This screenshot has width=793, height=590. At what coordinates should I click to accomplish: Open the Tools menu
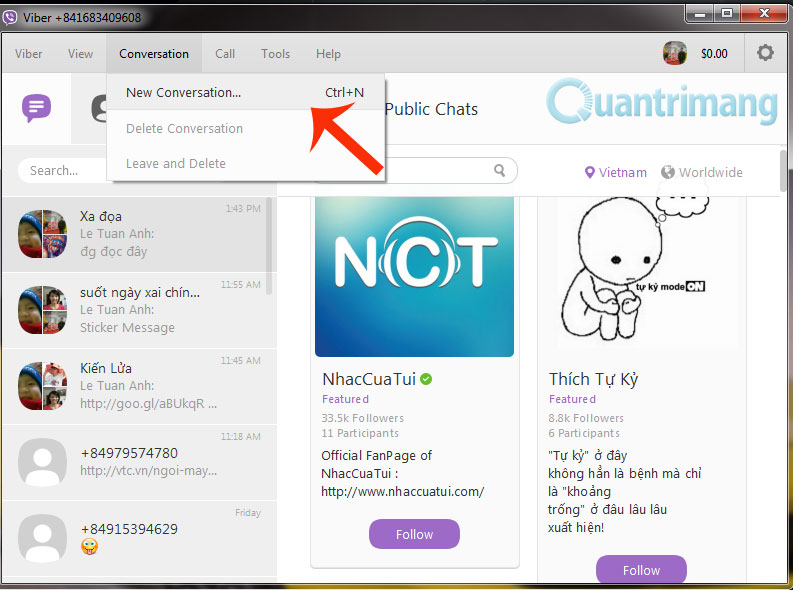[276, 54]
